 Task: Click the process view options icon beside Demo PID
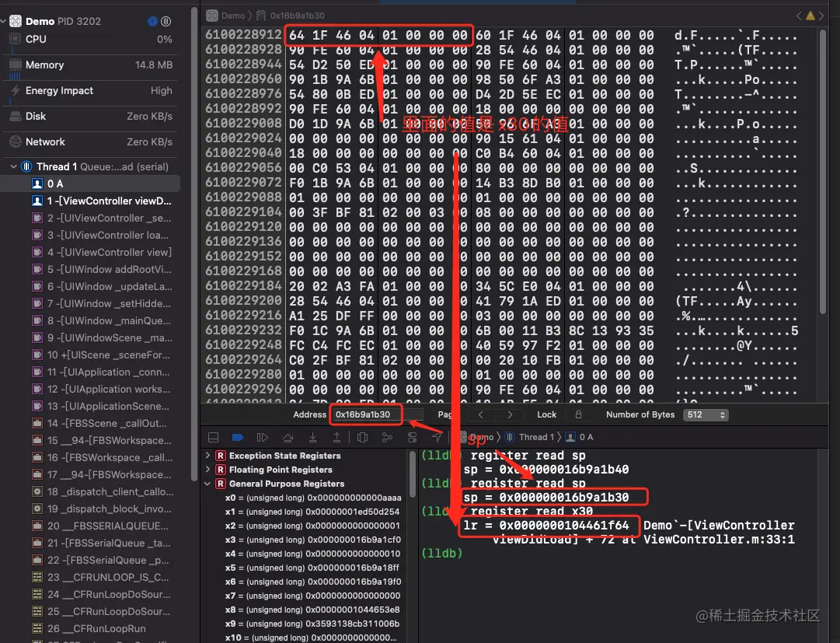[166, 22]
